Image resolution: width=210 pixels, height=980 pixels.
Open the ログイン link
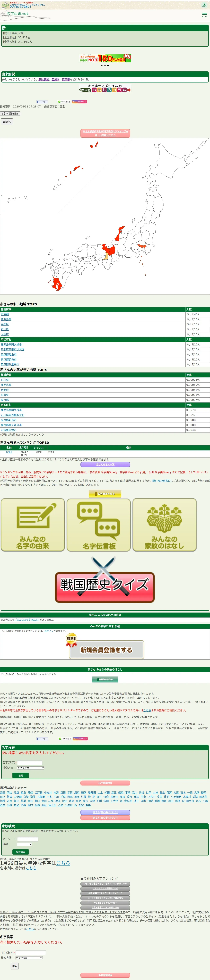click(x=49, y=631)
